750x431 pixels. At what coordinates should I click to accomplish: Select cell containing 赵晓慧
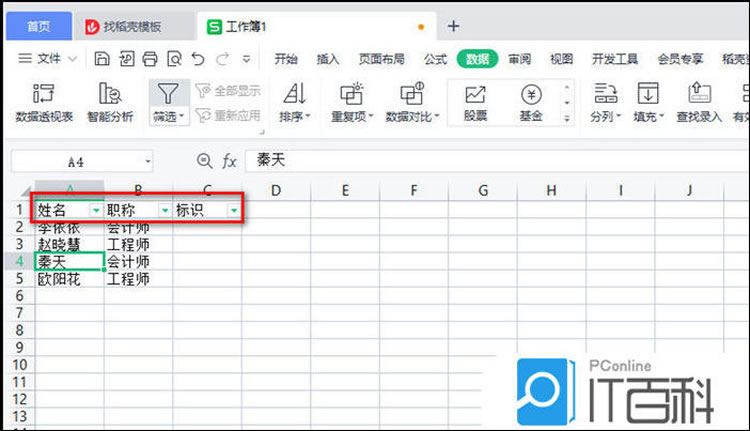tap(69, 244)
